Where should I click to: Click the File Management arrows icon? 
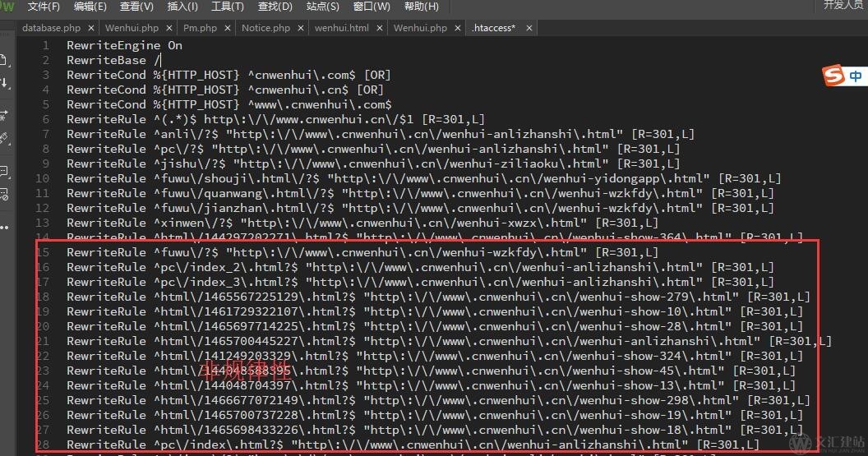tap(3, 84)
